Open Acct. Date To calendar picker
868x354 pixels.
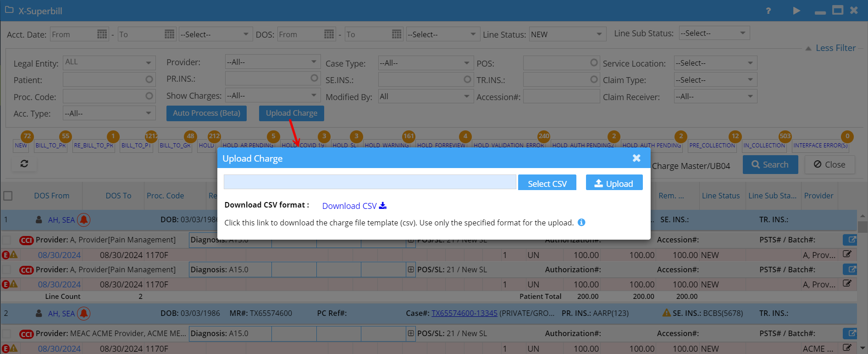click(x=170, y=34)
